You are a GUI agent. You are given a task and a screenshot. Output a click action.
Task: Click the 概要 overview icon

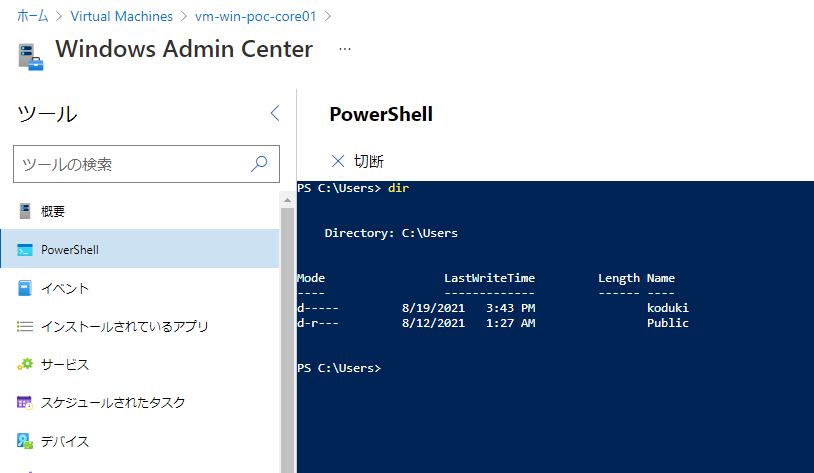[25, 211]
